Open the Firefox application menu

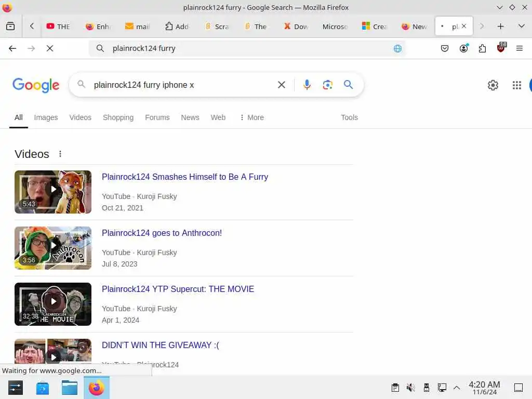click(520, 48)
